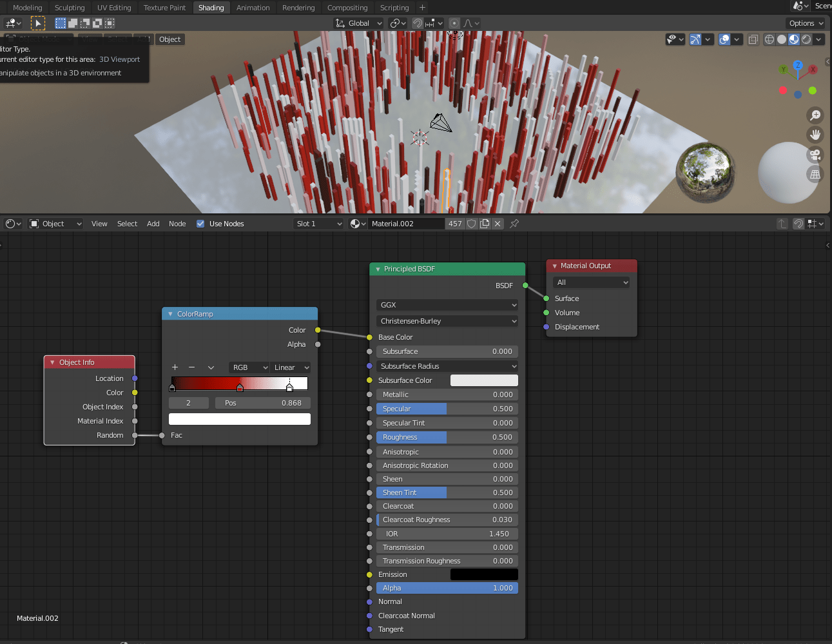
Task: Click the Material.002 name field
Action: tap(406, 224)
